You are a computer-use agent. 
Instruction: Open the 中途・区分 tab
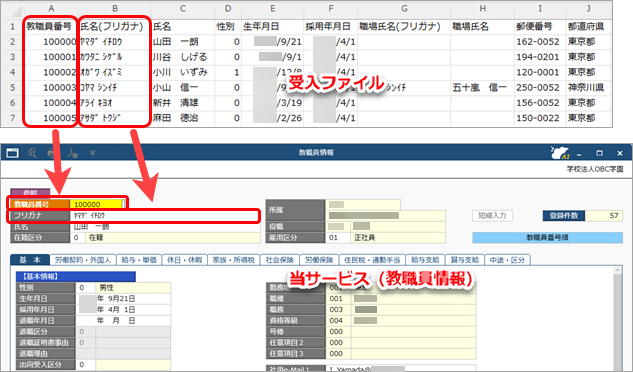pos(507,260)
